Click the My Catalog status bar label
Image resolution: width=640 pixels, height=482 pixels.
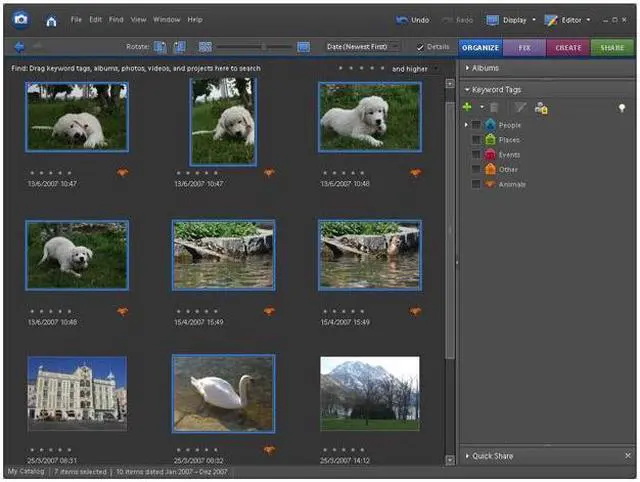click(26, 471)
